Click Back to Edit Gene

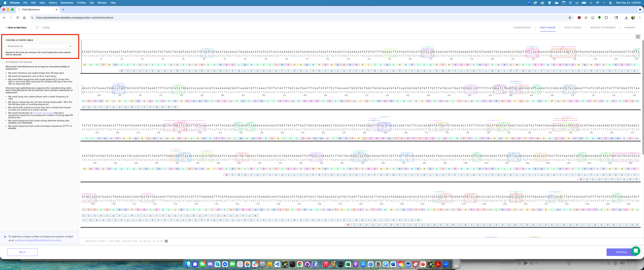point(16,28)
